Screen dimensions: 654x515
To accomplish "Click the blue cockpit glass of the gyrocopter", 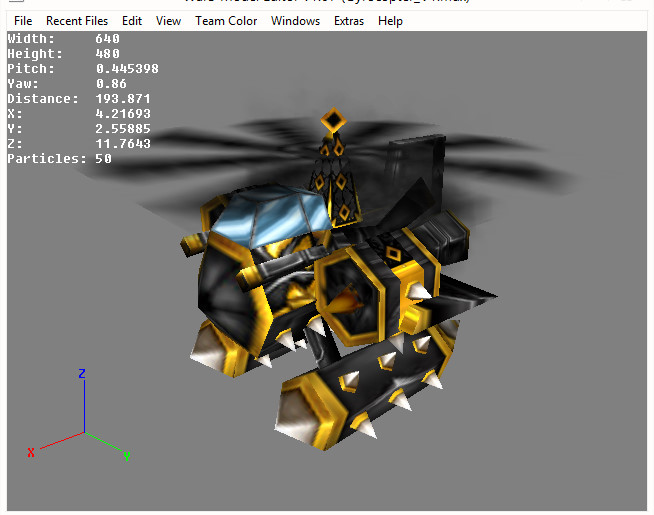I will pos(271,216).
